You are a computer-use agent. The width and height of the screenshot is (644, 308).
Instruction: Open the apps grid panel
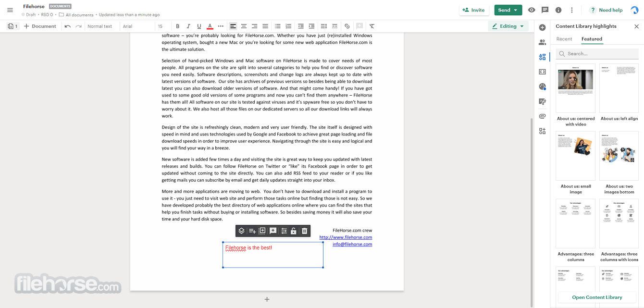click(542, 131)
